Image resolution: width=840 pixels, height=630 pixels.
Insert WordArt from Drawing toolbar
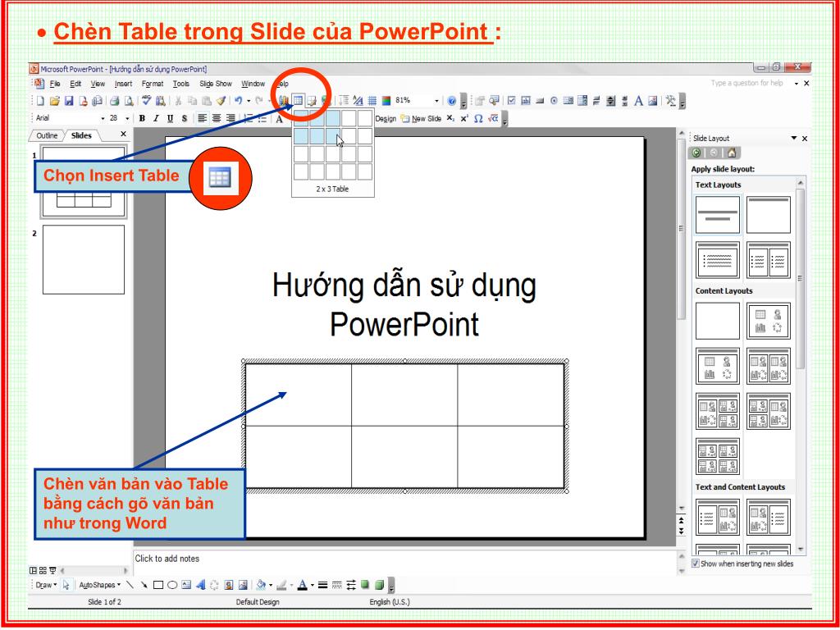pyautogui.click(x=200, y=585)
